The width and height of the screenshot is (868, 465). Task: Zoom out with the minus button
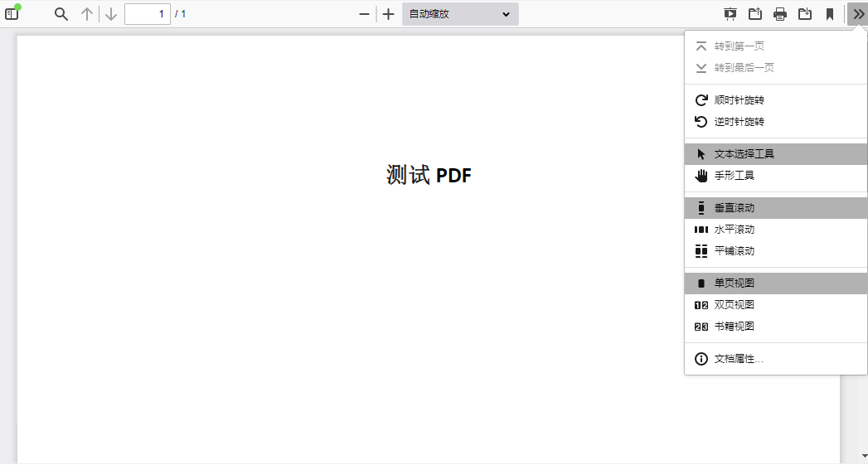tap(364, 14)
